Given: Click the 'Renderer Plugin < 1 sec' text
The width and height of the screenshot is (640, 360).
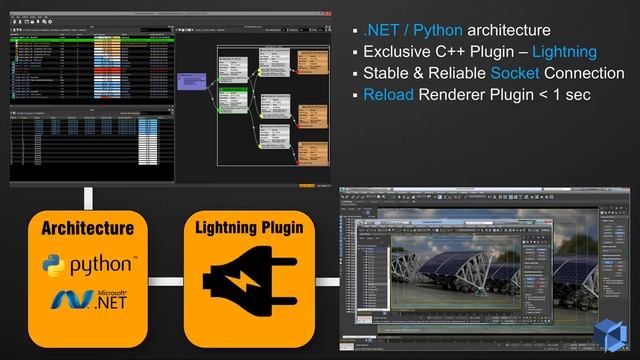Looking at the screenshot, I should (x=504, y=95).
